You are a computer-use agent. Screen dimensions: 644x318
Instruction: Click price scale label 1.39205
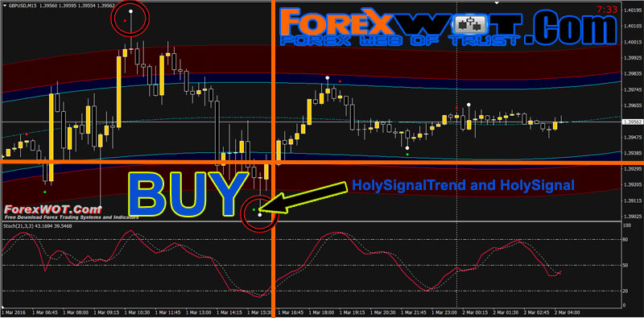click(633, 185)
